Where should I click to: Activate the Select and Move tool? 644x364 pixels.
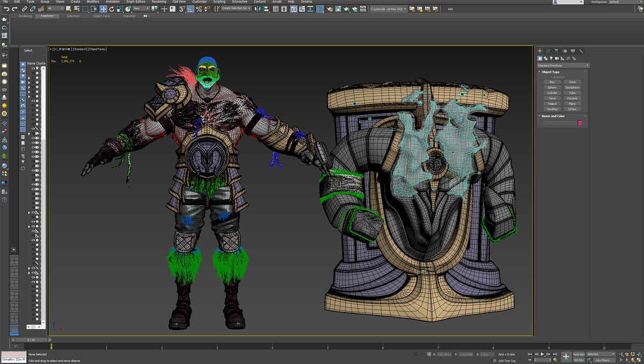[103, 9]
